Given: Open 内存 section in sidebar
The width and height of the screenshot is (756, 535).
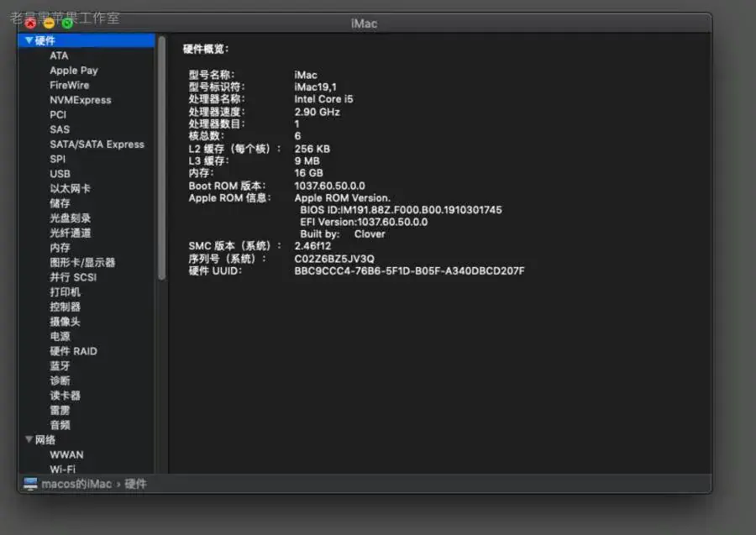Looking at the screenshot, I should (60, 248).
